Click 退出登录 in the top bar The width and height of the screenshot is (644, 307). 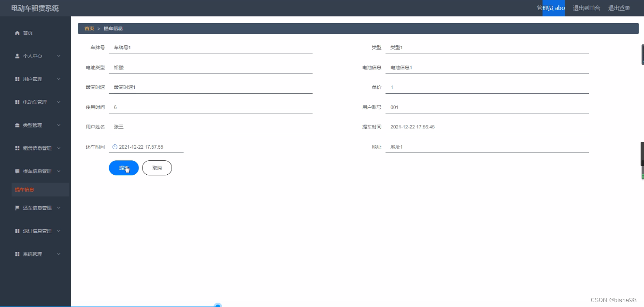(x=619, y=8)
